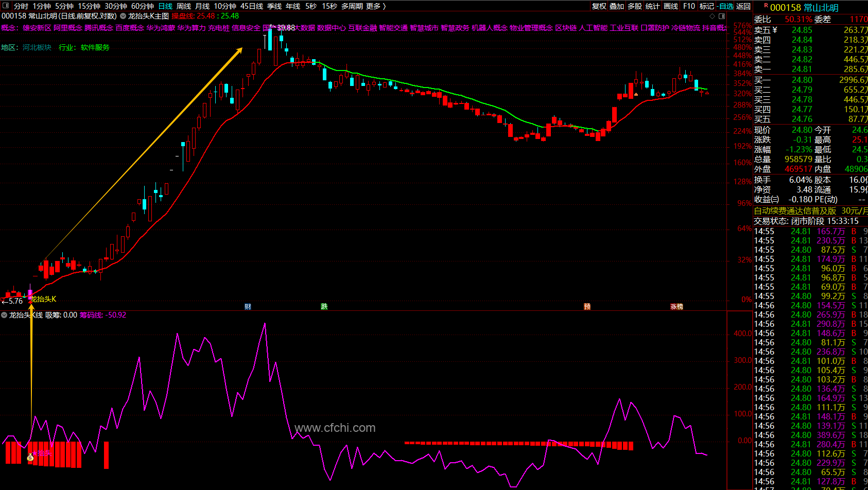Open the 信息安全 concept link
This screenshot has width=868, height=490.
click(246, 28)
